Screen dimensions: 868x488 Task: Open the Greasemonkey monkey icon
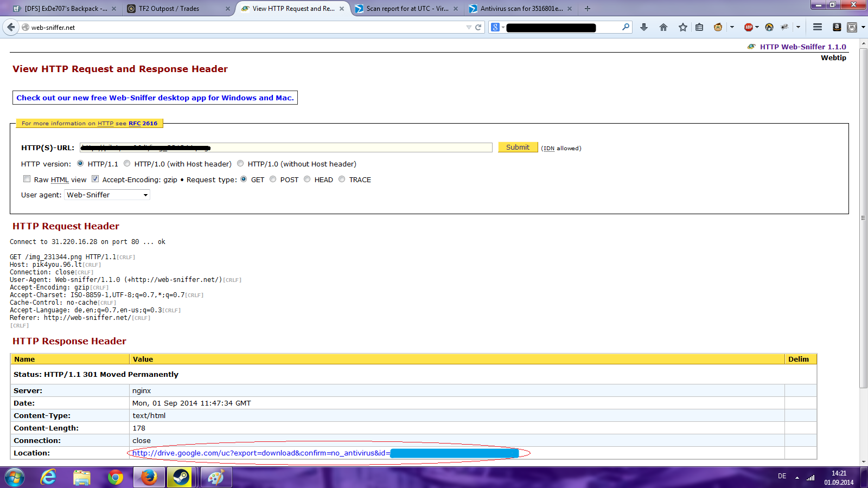coord(718,27)
